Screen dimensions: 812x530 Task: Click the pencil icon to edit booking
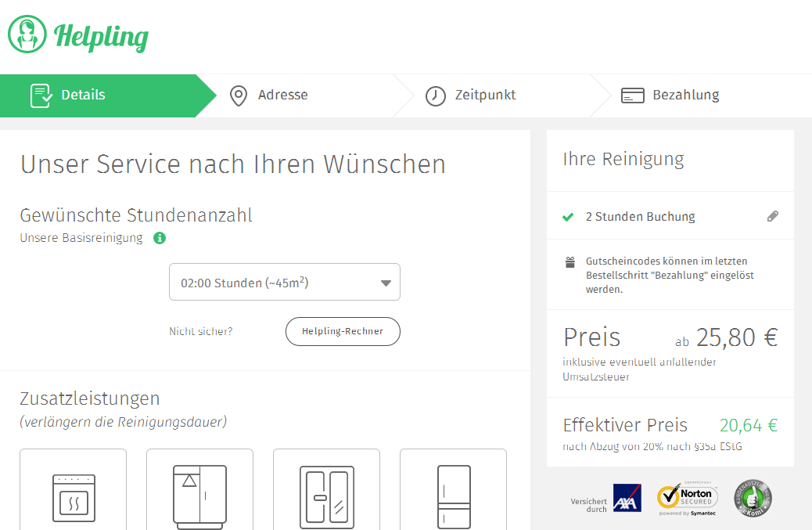(773, 216)
